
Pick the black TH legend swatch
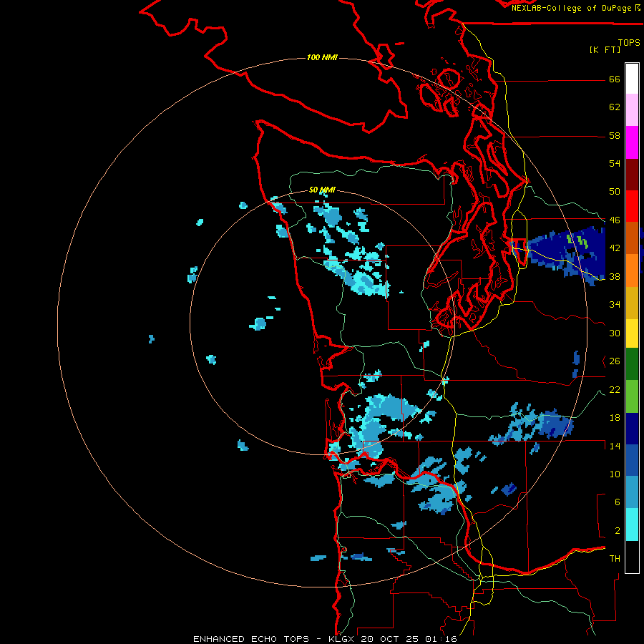pos(632,557)
